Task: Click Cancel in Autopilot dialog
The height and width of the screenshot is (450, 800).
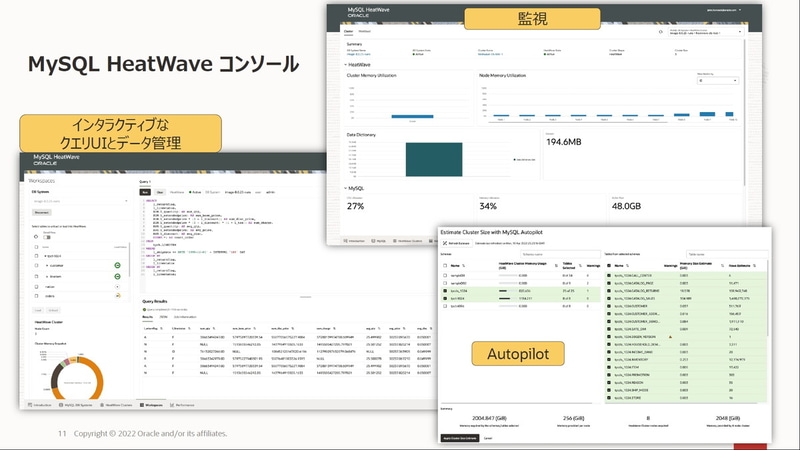Action: (x=488, y=438)
